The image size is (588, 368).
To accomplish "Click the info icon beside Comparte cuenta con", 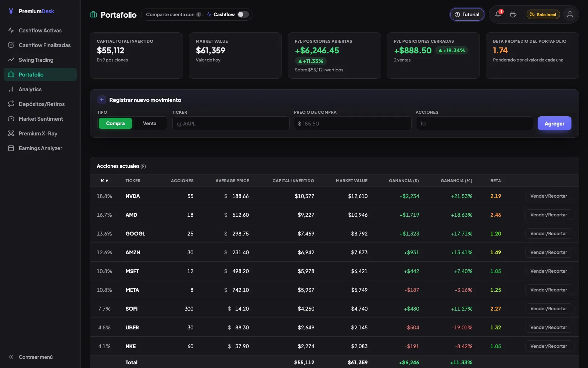I will coord(198,14).
